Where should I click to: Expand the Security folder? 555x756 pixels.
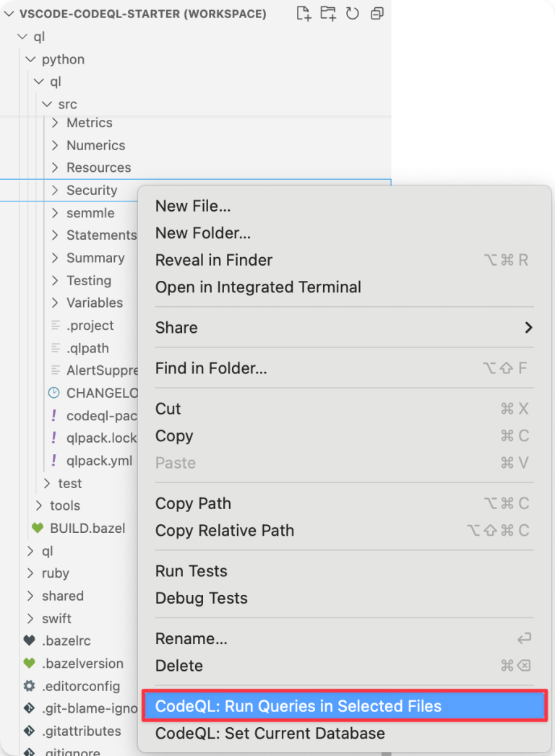tap(54, 190)
